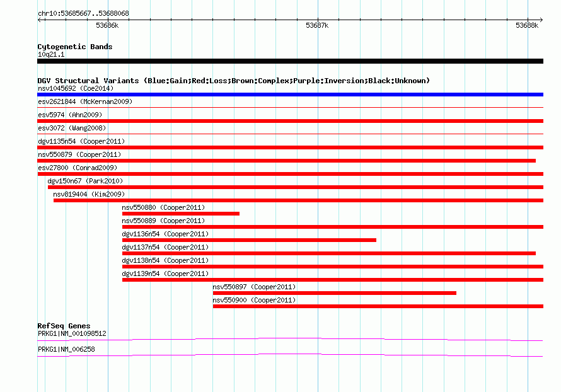Open the nsv819404 (Kim2009) label
The image size is (561, 392).
pyautogui.click(x=89, y=194)
